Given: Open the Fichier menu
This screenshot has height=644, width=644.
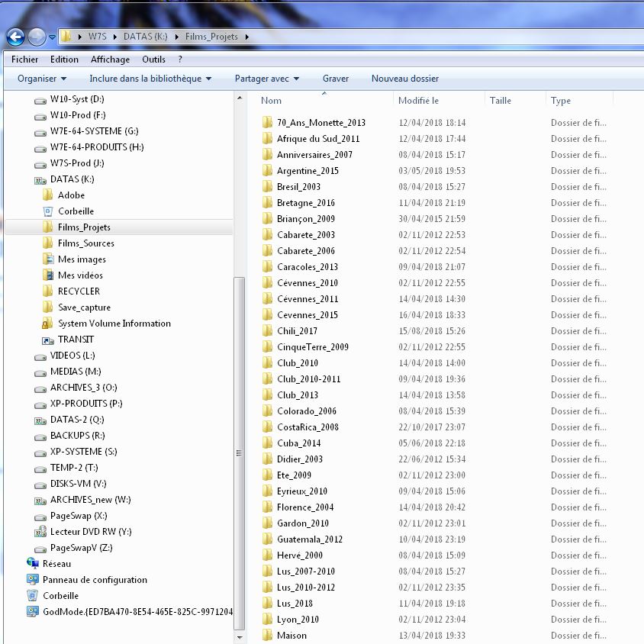Looking at the screenshot, I should pyautogui.click(x=24, y=60).
